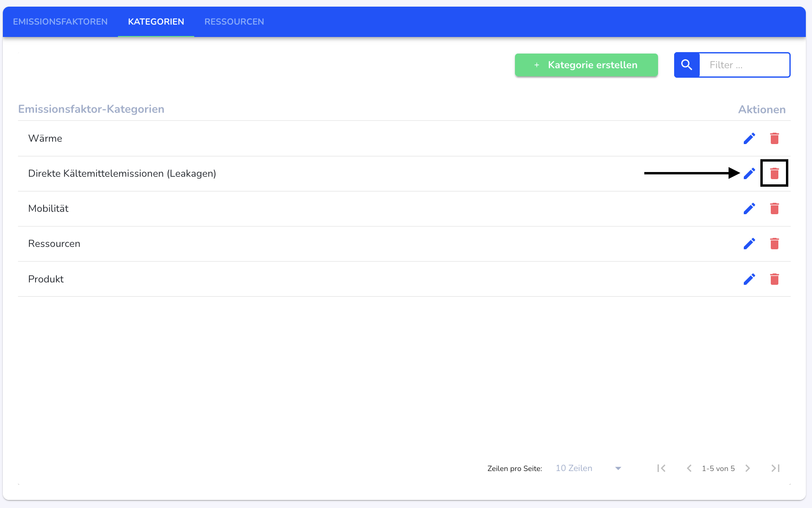Open the Ressourcen tab
The height and width of the screenshot is (508, 812).
tap(234, 22)
